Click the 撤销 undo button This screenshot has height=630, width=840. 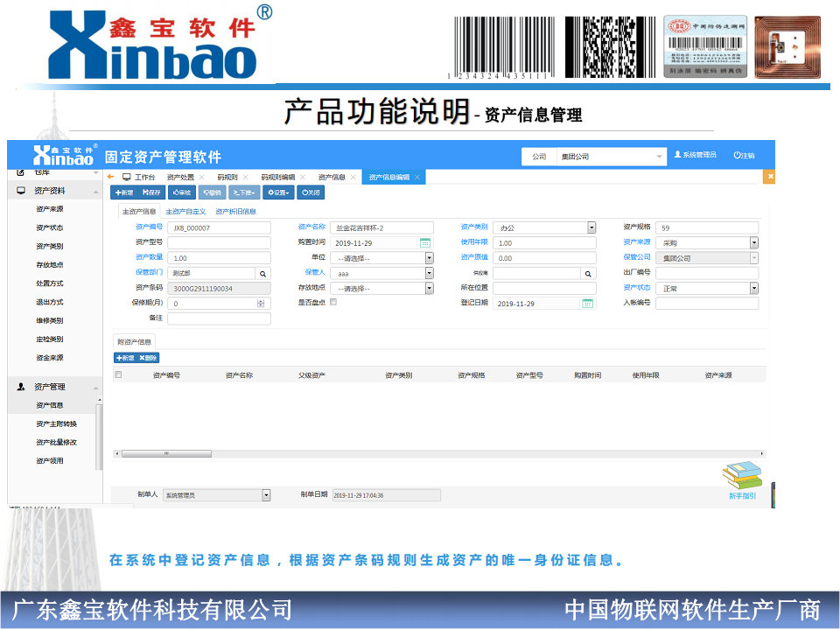pyautogui.click(x=212, y=192)
